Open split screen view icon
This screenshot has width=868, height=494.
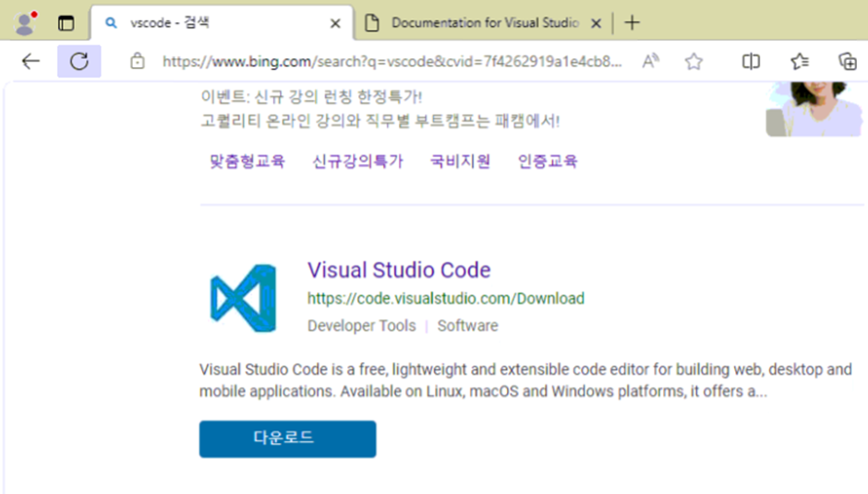751,61
